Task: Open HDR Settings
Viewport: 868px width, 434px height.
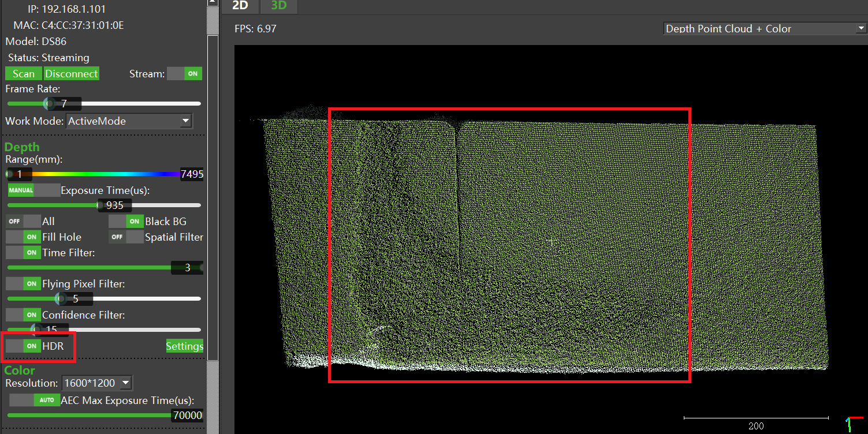Action: [x=185, y=346]
